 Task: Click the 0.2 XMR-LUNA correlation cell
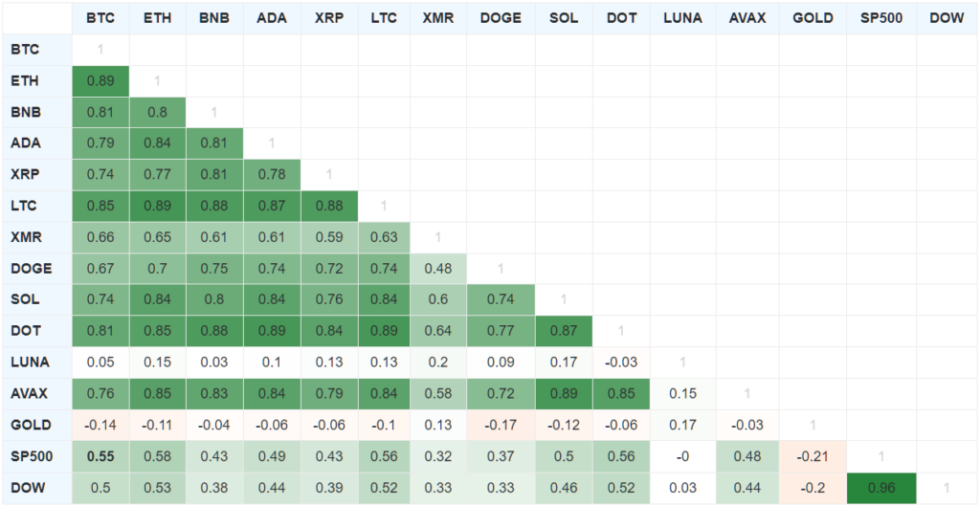[437, 363]
